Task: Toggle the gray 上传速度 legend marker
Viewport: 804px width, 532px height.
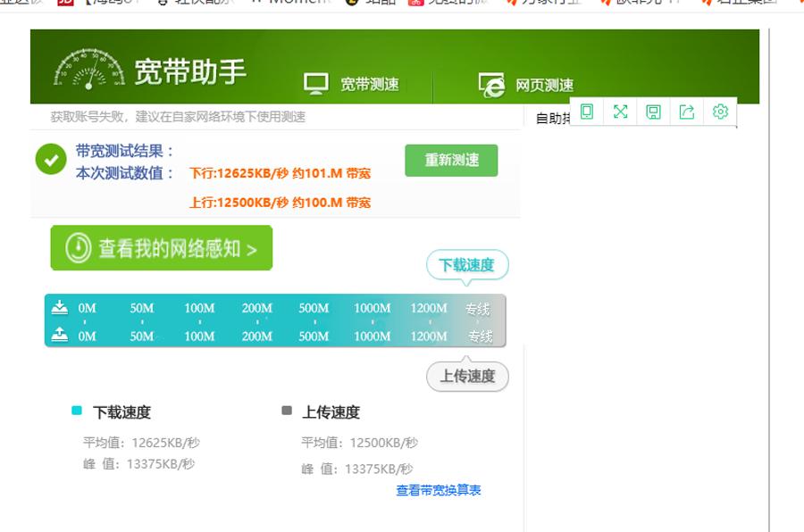Action: pyautogui.click(x=285, y=411)
